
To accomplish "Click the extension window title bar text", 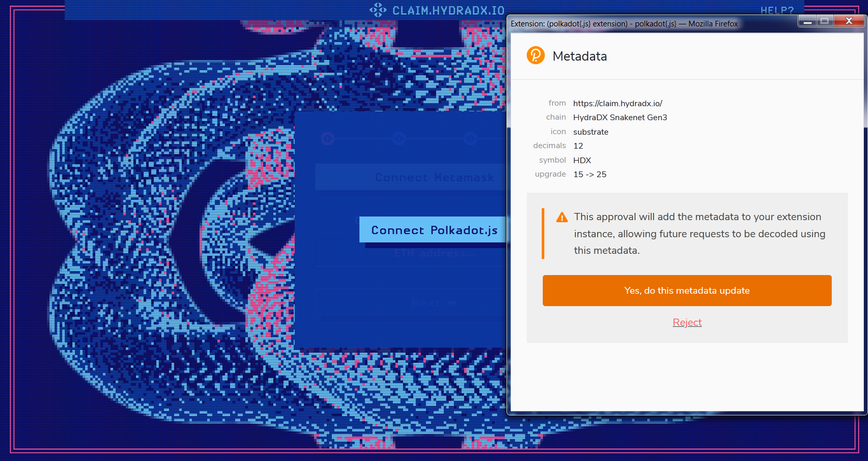I will [624, 24].
